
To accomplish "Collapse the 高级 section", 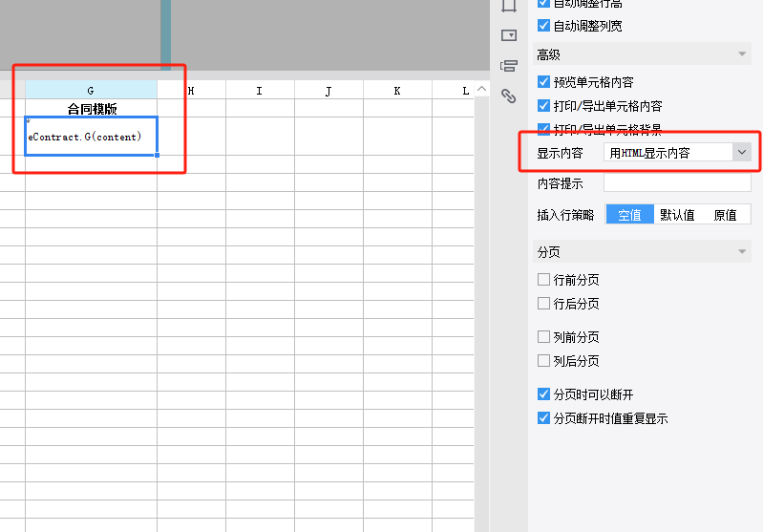I will tap(642, 54).
